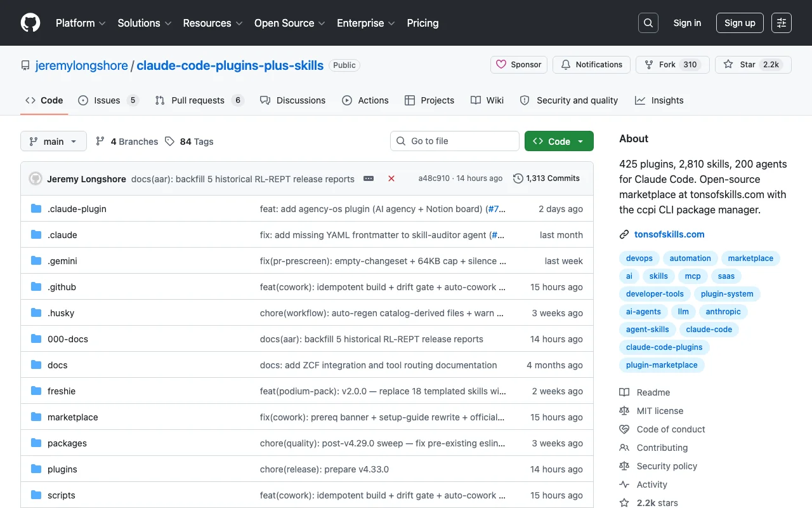Open the main branch dropdown

[x=53, y=141]
